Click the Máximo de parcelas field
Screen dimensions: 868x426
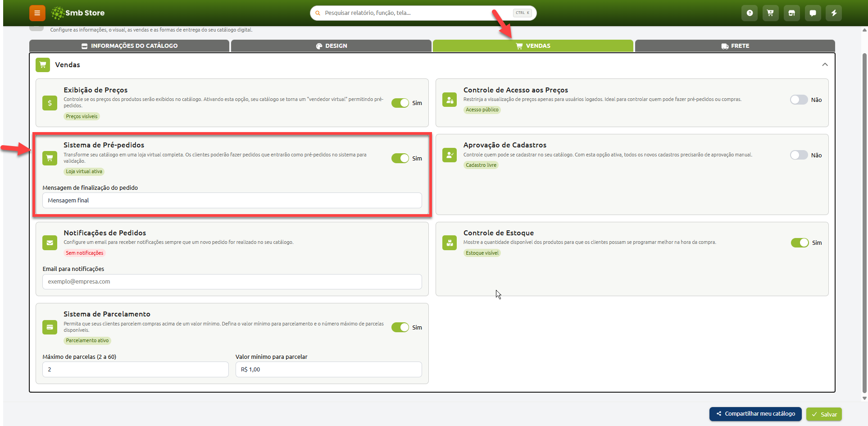tap(136, 370)
